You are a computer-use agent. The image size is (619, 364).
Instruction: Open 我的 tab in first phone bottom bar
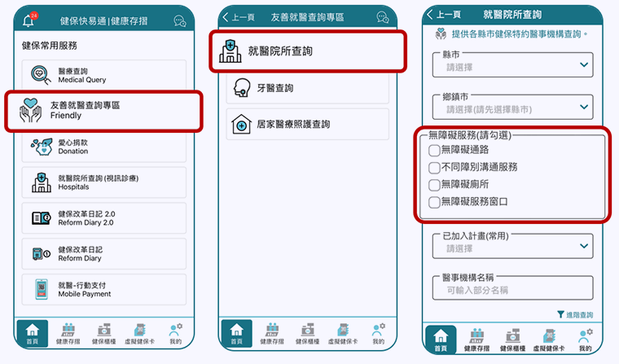[176, 334]
